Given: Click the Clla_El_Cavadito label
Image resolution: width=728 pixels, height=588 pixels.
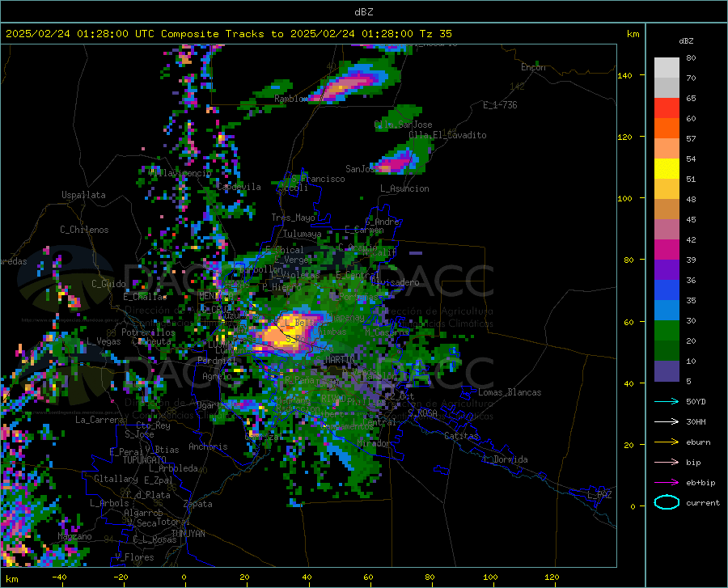Looking at the screenshot, I should [447, 135].
